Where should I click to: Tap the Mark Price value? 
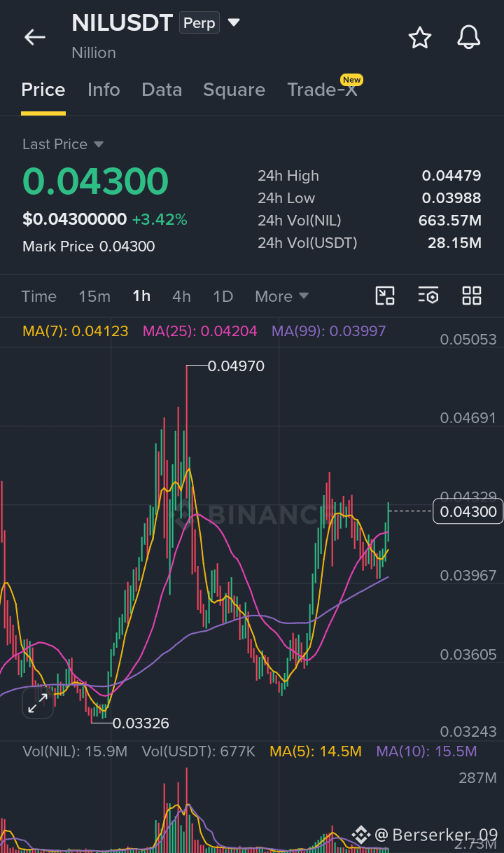click(x=127, y=247)
